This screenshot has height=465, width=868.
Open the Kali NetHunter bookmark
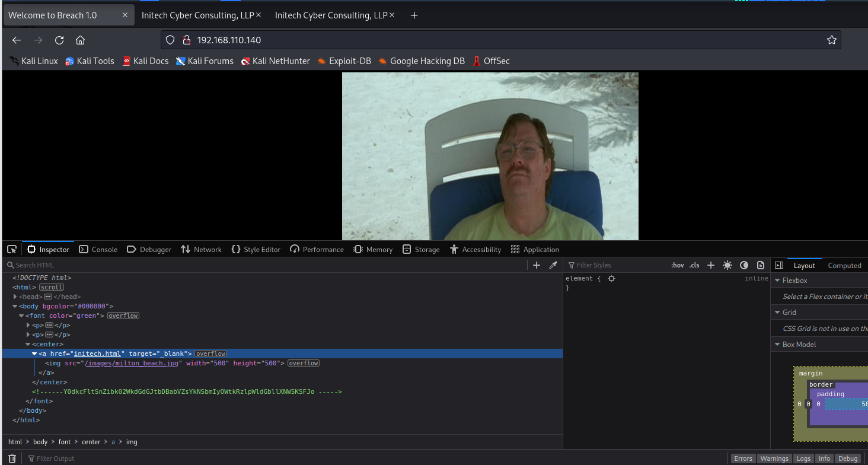[275, 61]
